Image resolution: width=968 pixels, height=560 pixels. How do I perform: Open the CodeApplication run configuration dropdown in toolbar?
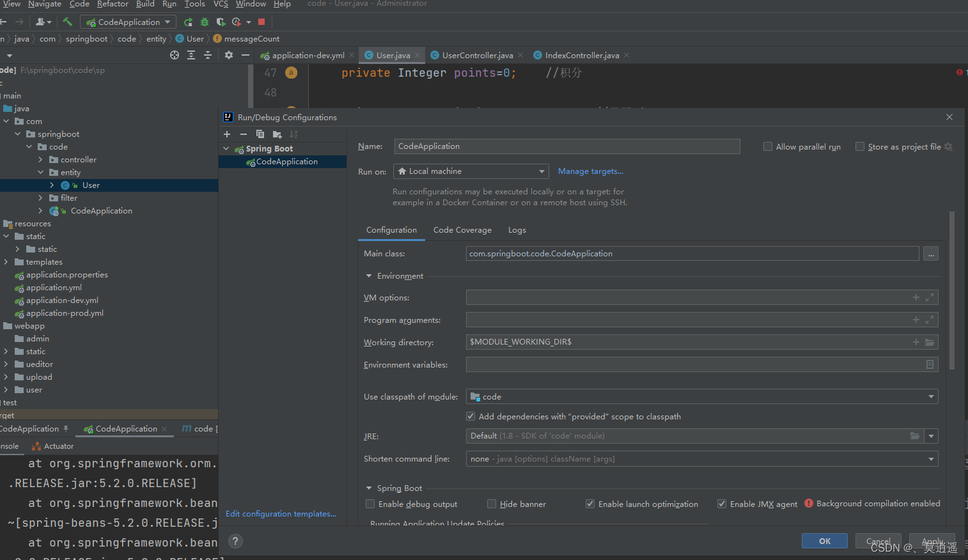[x=128, y=22]
